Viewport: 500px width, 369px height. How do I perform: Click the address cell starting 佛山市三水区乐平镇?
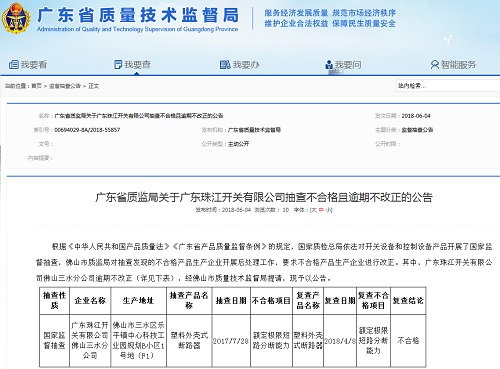tap(138, 340)
